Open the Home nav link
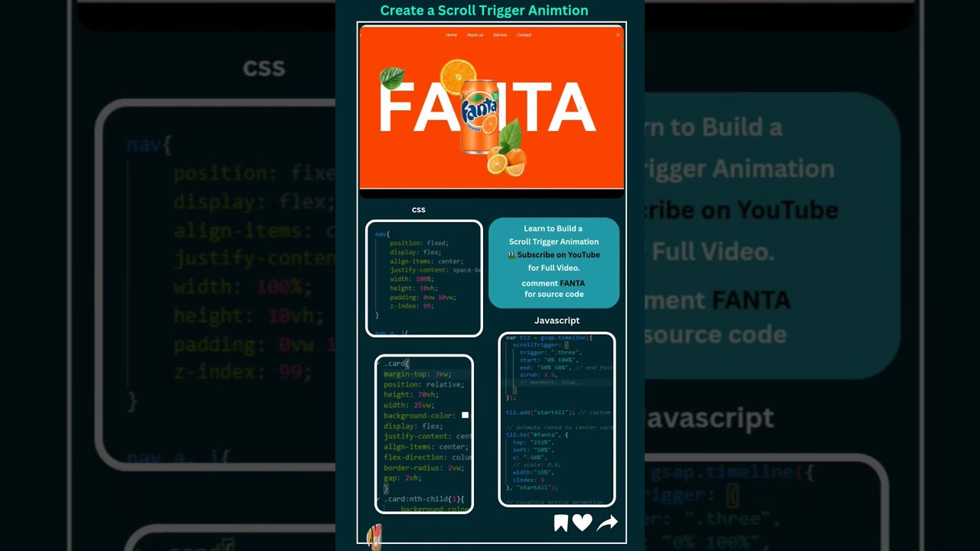 click(x=452, y=35)
